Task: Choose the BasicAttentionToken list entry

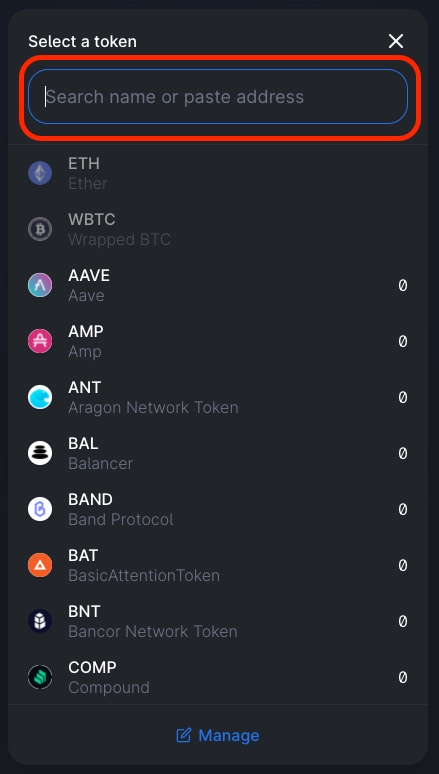Action: click(218, 565)
